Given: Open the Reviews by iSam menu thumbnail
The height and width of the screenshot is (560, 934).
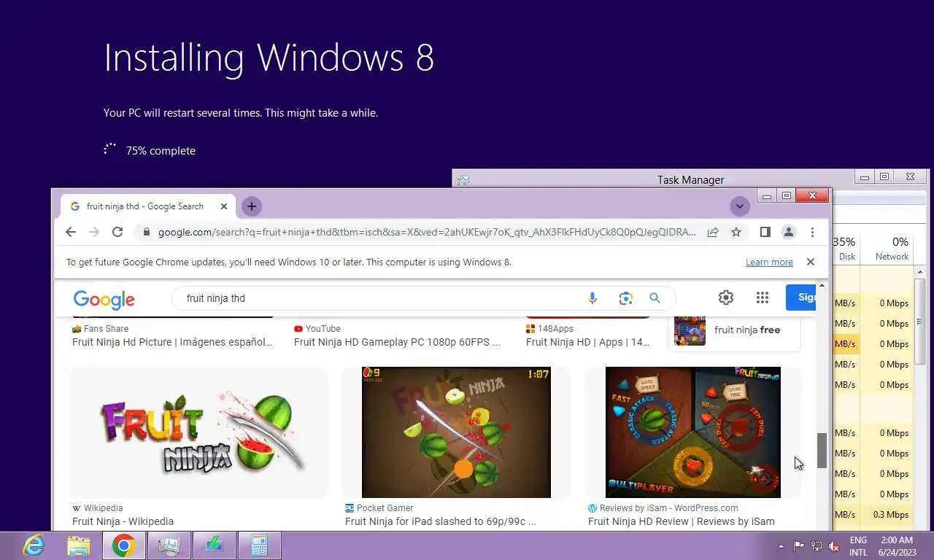Looking at the screenshot, I should point(693,432).
